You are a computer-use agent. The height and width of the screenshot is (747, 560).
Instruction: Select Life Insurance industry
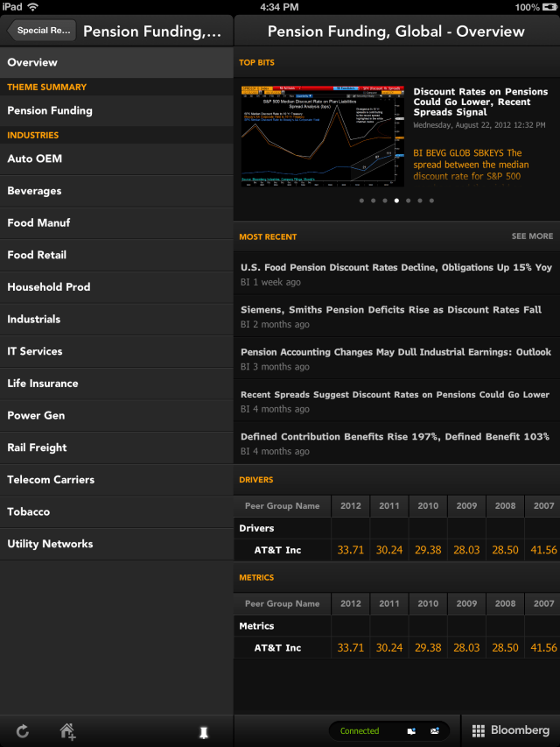[x=116, y=384]
